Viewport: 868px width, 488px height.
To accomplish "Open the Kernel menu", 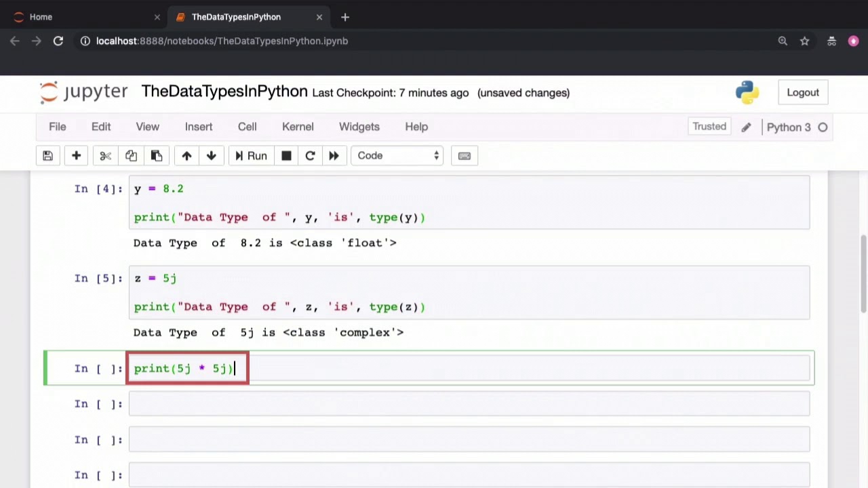I will click(x=298, y=127).
